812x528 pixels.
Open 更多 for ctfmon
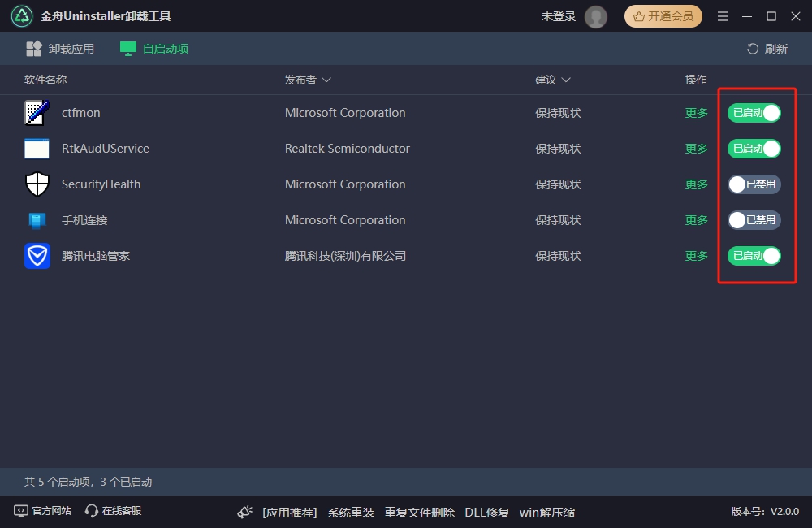coord(696,112)
